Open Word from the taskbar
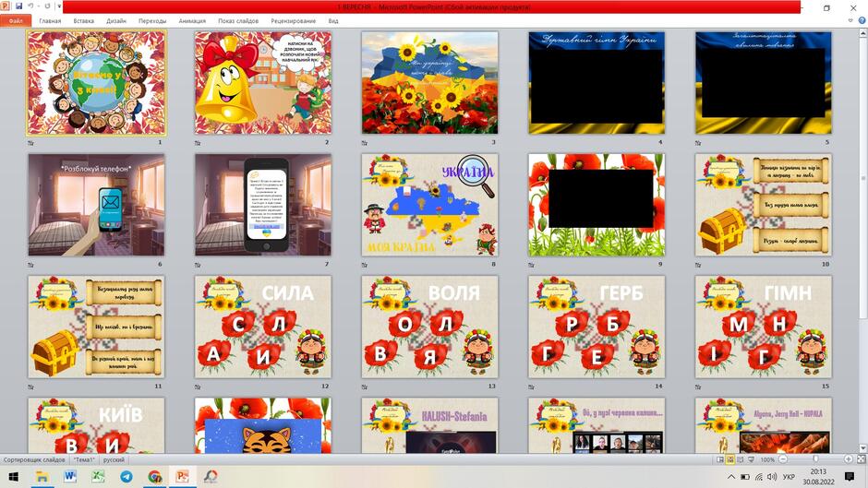Viewport: 868px width, 488px height. pos(70,476)
